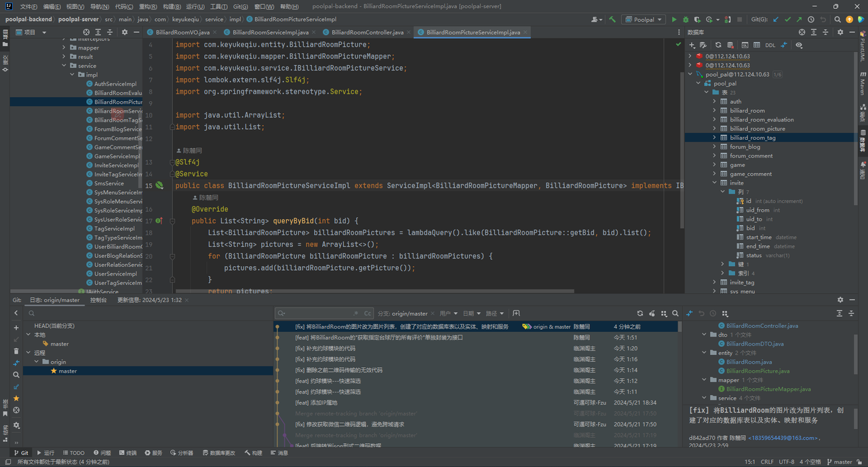Refresh the database panel
Viewport: 868px width, 467px height.
718,45
